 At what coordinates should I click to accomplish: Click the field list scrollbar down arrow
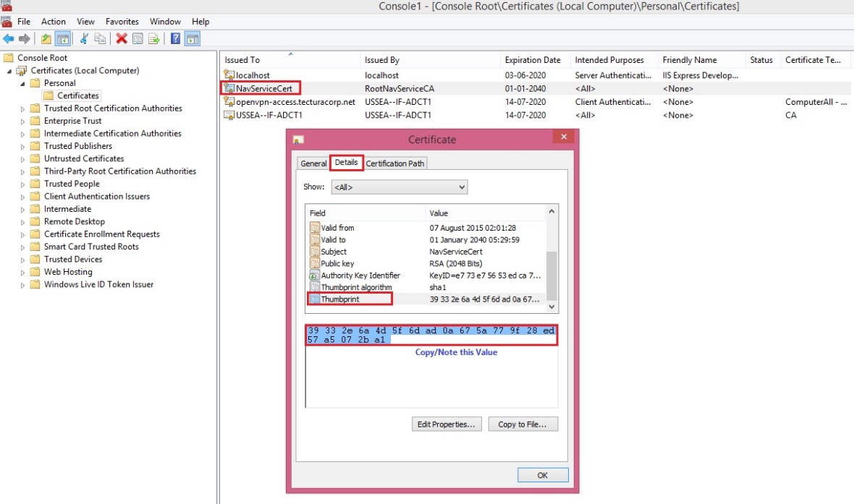tap(551, 307)
